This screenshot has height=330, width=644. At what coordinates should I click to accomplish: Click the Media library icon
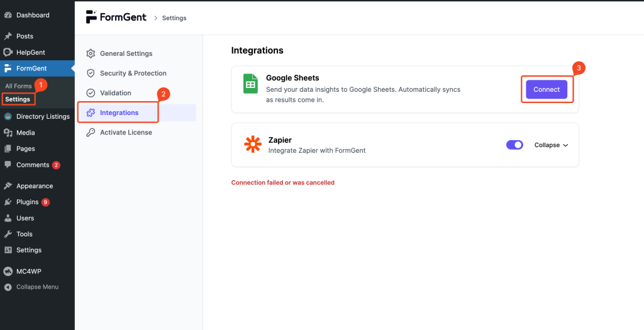(x=8, y=133)
